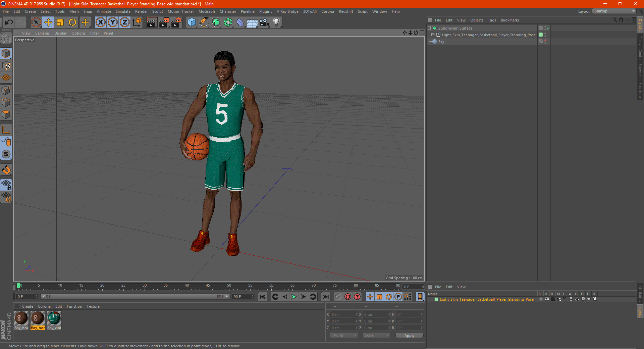
Task: Open the Mesh menu
Action: pos(74,11)
